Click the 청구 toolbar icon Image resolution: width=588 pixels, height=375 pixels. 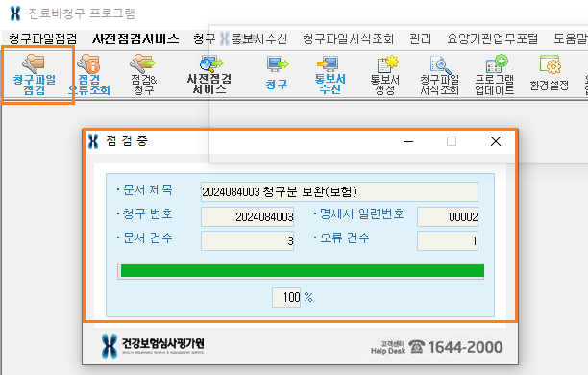[x=277, y=74]
